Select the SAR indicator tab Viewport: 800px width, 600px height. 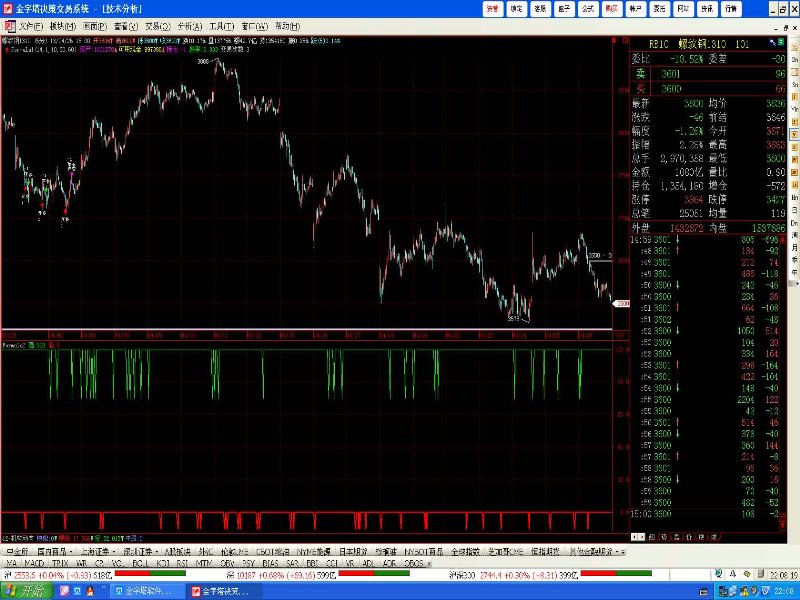[x=292, y=563]
